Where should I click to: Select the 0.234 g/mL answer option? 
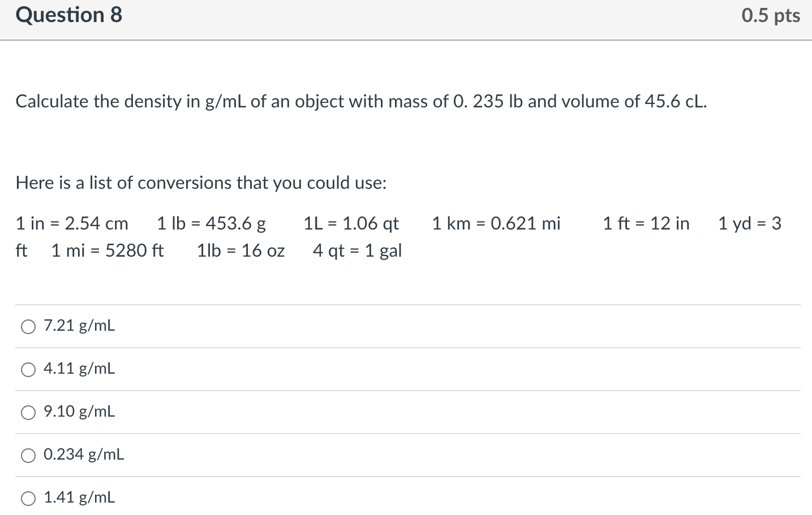coord(28,455)
